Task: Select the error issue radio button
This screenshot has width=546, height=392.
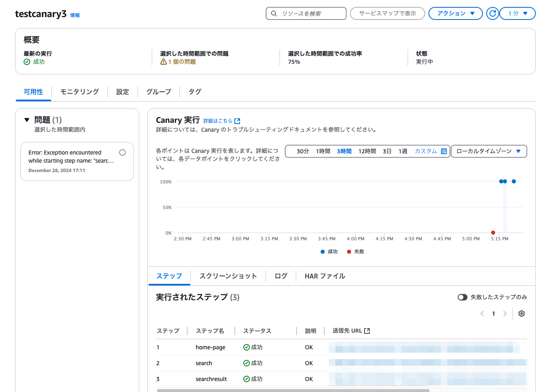Action: pyautogui.click(x=122, y=152)
